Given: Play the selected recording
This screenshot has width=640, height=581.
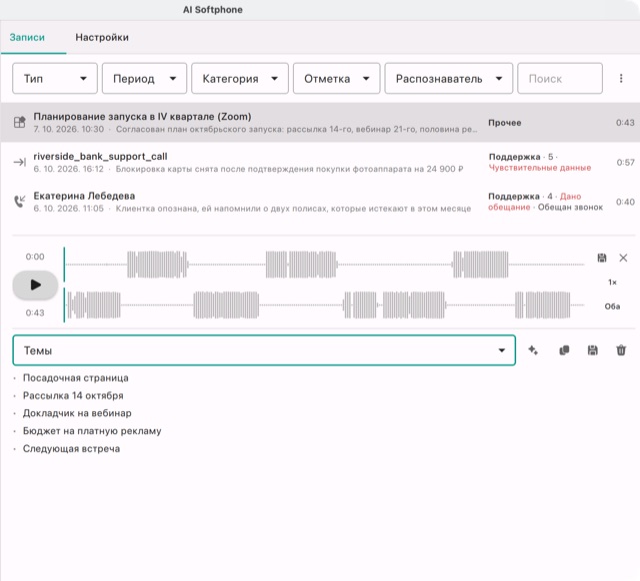Looking at the screenshot, I should coord(35,285).
